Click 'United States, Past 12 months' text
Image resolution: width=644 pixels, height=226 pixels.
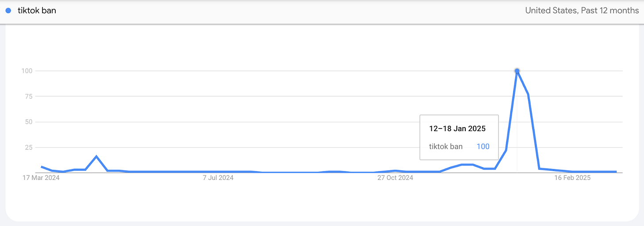[x=582, y=11]
